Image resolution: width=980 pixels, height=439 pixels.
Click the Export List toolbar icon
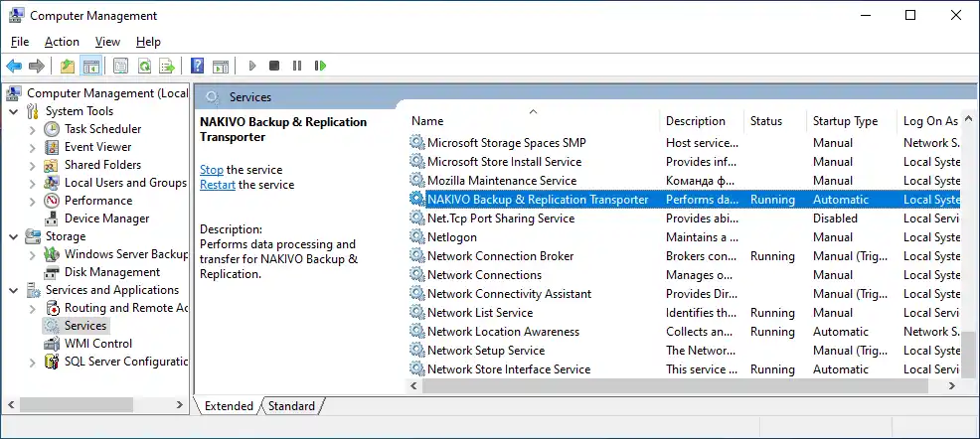(167, 66)
